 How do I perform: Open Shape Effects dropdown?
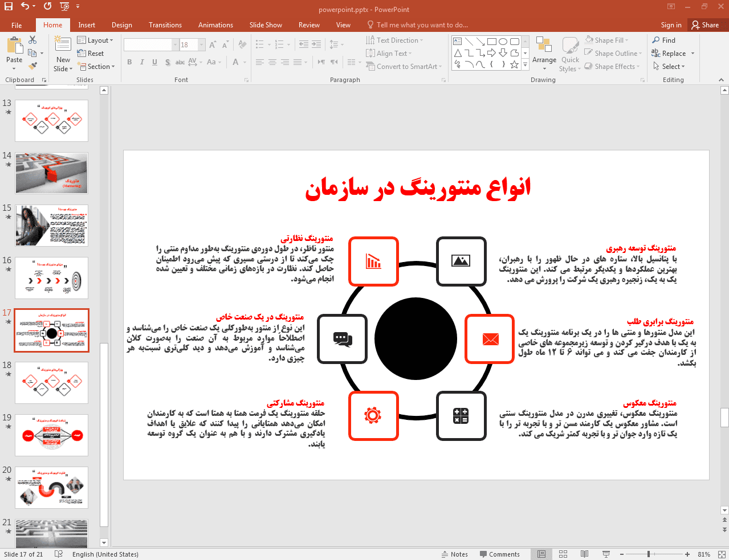point(612,67)
